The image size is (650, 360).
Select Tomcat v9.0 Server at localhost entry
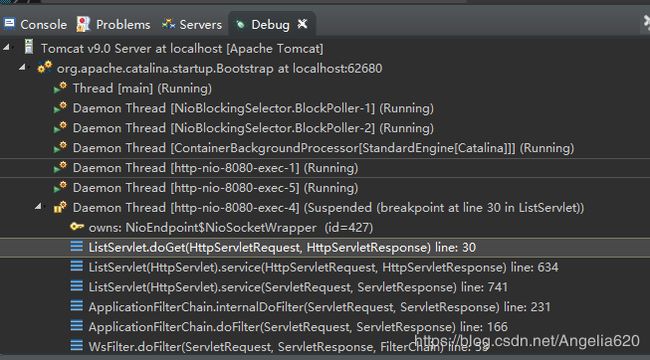click(x=182, y=49)
